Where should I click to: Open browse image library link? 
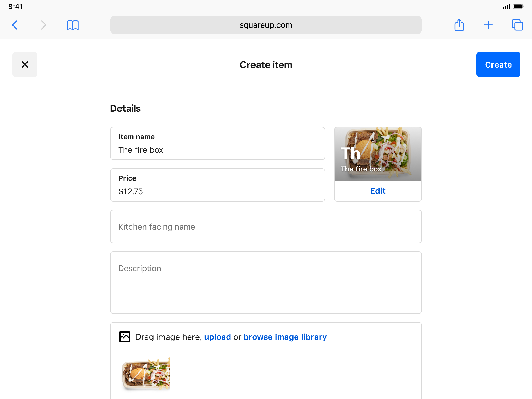[285, 337]
